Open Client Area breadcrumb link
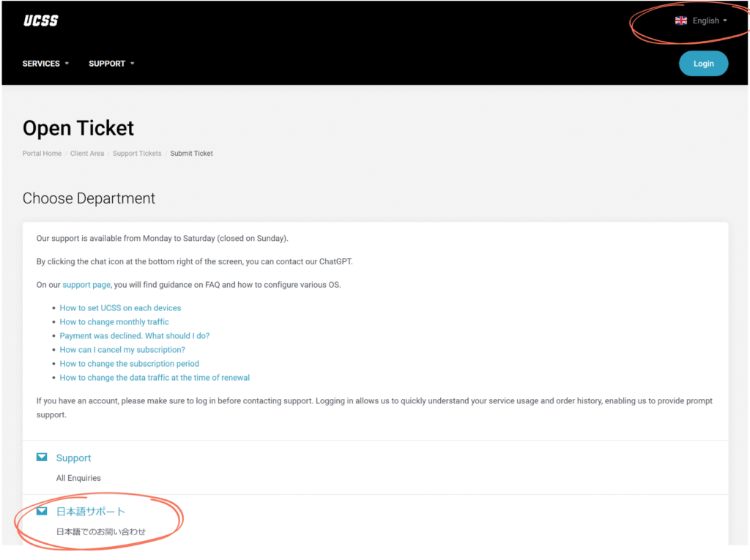 pyautogui.click(x=87, y=154)
